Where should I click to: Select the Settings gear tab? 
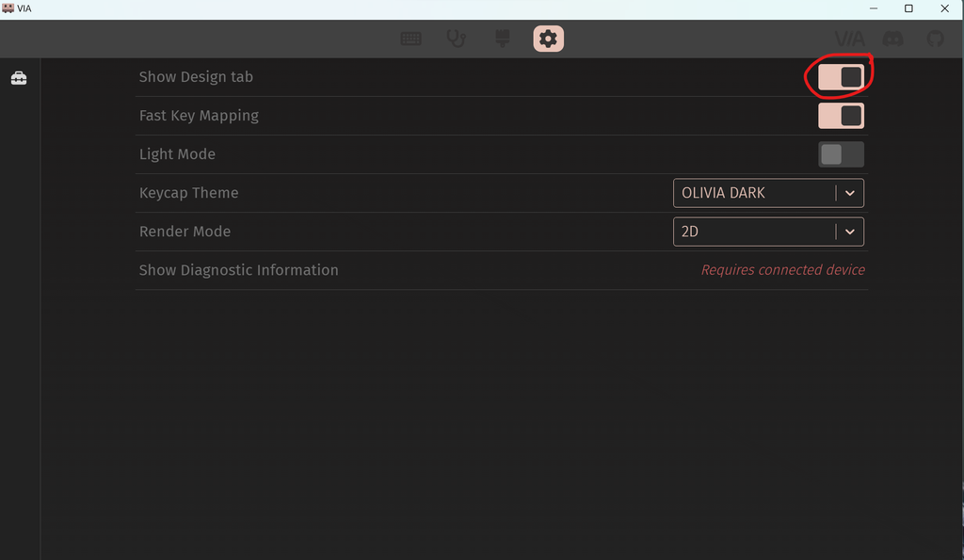(549, 39)
